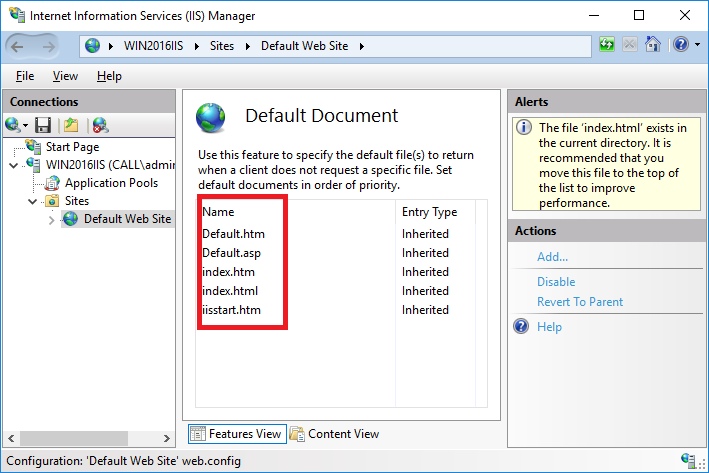Click the Save floppy disk icon
The image size is (709, 473).
point(43,125)
